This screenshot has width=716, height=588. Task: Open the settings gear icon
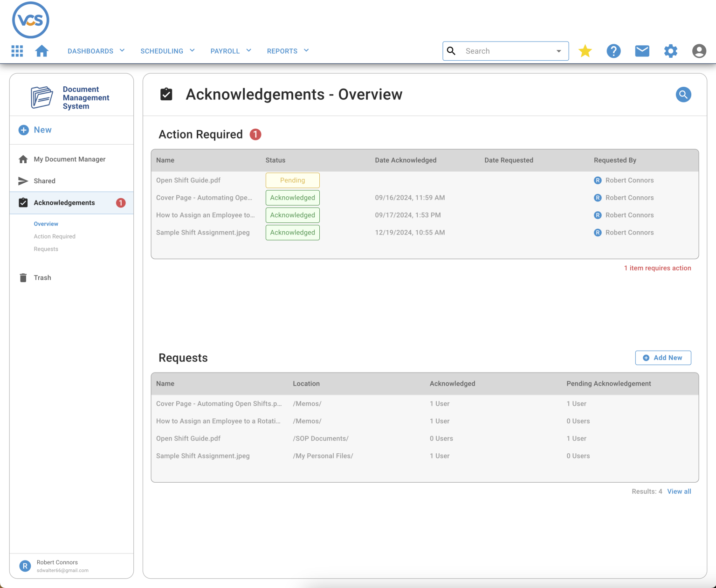(x=670, y=51)
